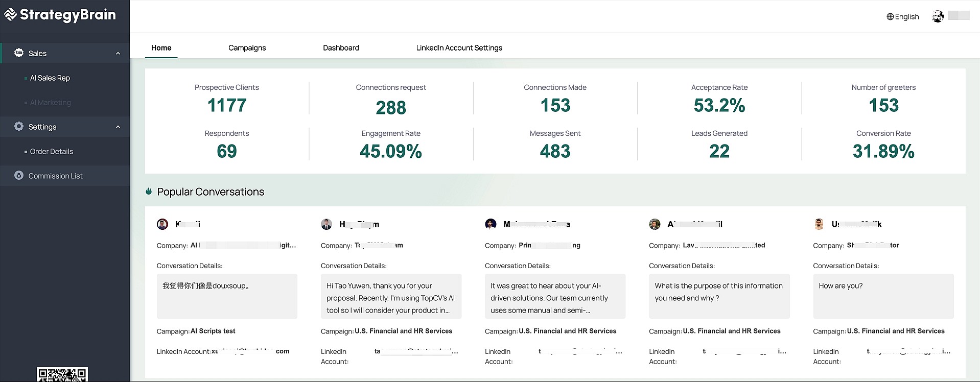Click the Sales icon in sidebar
Image resolution: width=980 pixels, height=382 pixels.
click(19, 53)
